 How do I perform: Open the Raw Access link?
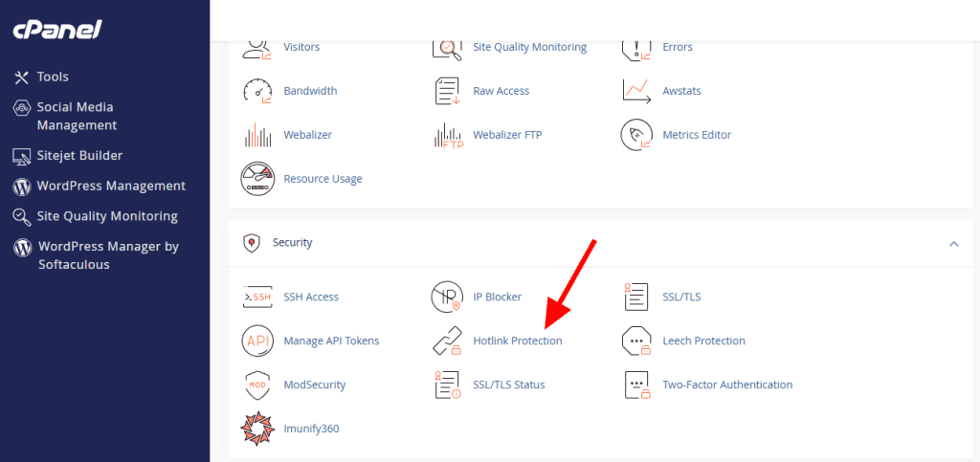point(501,92)
